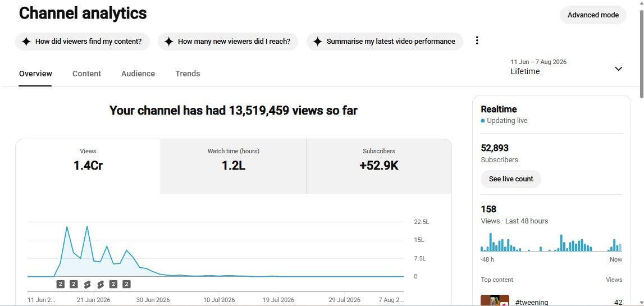Click the '-48 h' chart label
Image resolution: width=644 pixels, height=306 pixels.
pos(487,259)
